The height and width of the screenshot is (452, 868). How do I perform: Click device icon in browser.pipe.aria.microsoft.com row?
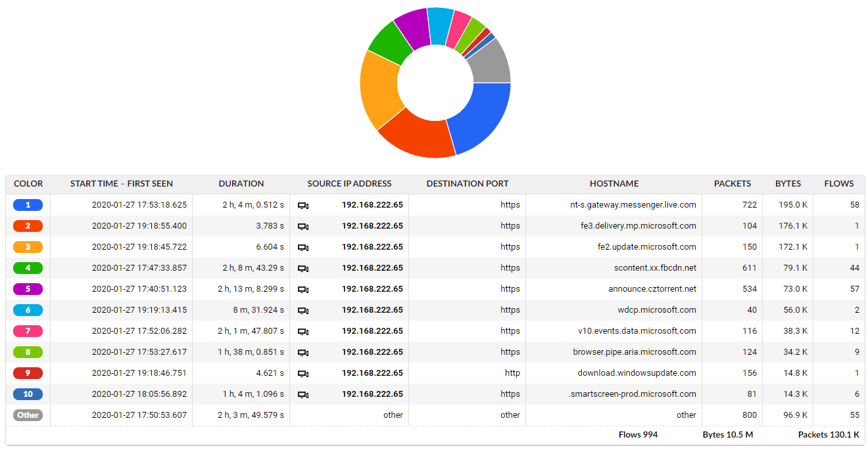(303, 352)
